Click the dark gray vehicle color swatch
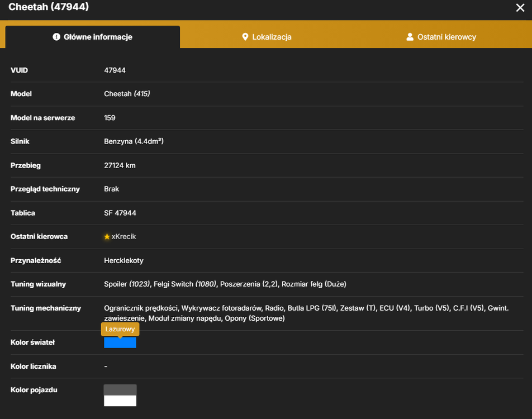This screenshot has width=532, height=419. pyautogui.click(x=120, y=390)
